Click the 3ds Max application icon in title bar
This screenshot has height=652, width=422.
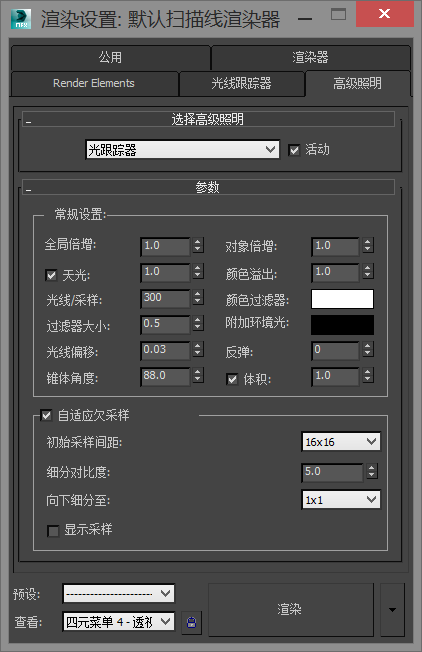click(21, 19)
